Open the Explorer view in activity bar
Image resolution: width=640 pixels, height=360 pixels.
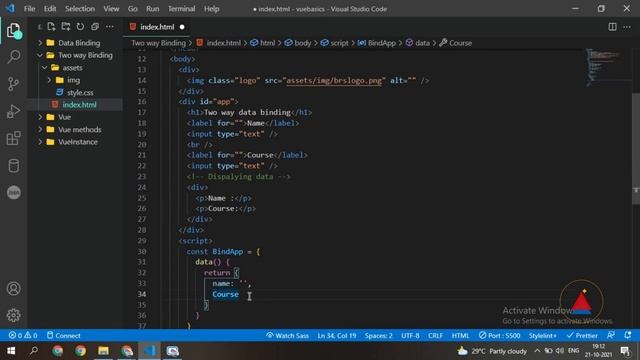tap(13, 31)
